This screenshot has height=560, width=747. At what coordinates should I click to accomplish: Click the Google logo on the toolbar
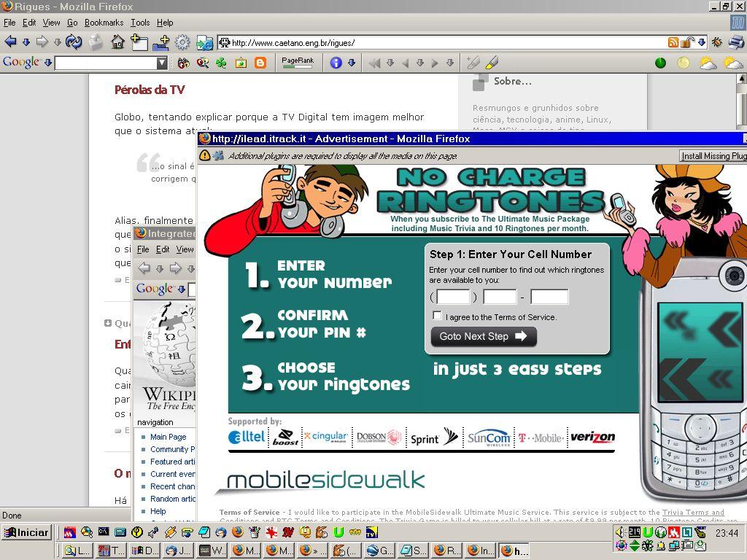(21, 63)
